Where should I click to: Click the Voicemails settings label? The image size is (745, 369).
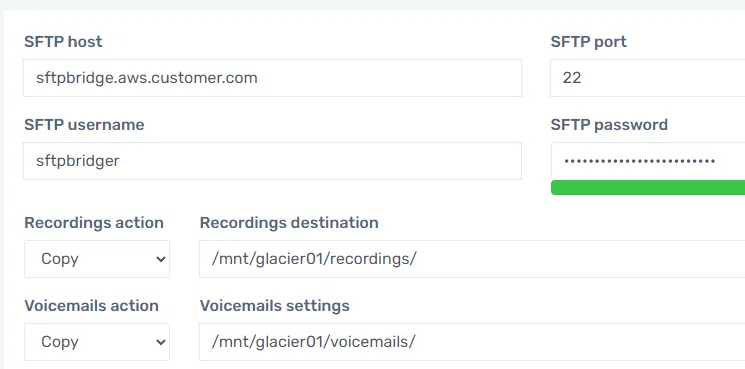pos(275,306)
